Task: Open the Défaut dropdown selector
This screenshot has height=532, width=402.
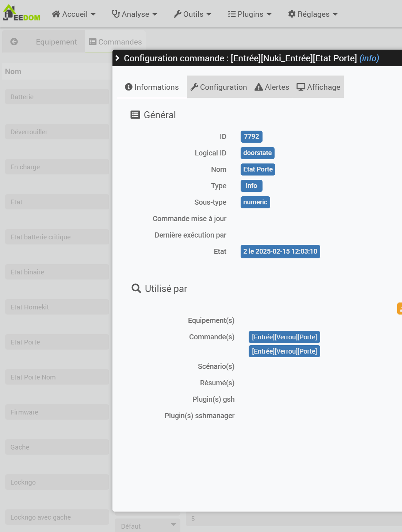Action: (148, 526)
